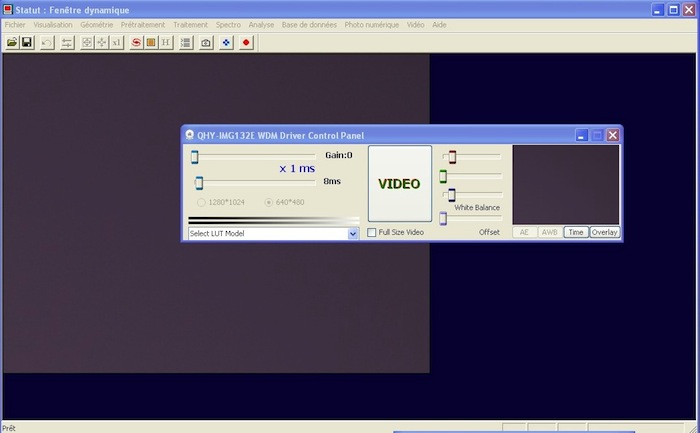Click the Offset slider handle

443,219
